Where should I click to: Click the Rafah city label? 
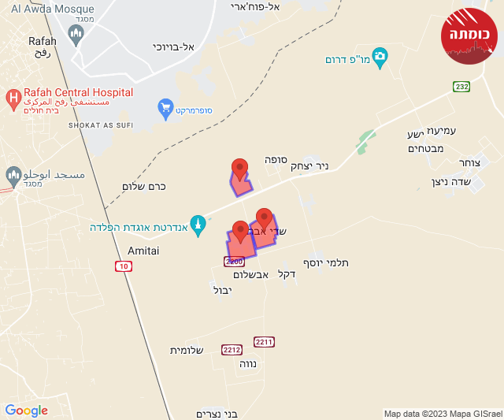click(43, 41)
